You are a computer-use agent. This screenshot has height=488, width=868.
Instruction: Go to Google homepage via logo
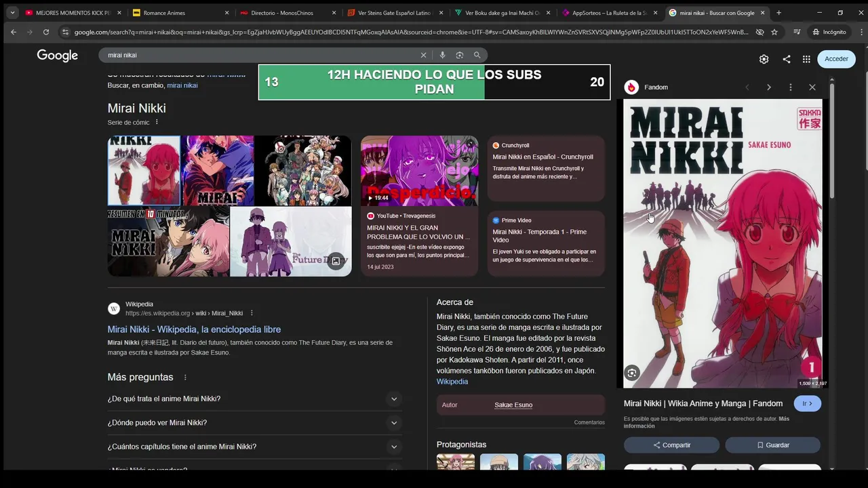pyautogui.click(x=58, y=56)
